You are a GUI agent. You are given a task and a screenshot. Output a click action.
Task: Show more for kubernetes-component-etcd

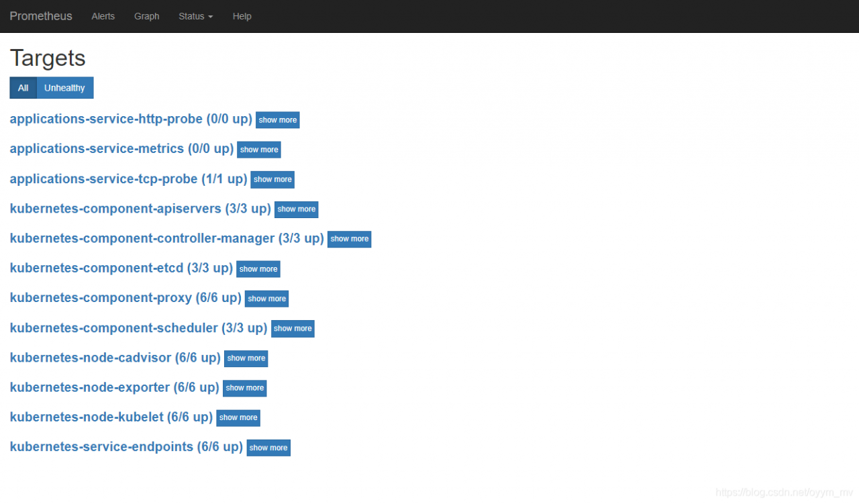tap(258, 269)
